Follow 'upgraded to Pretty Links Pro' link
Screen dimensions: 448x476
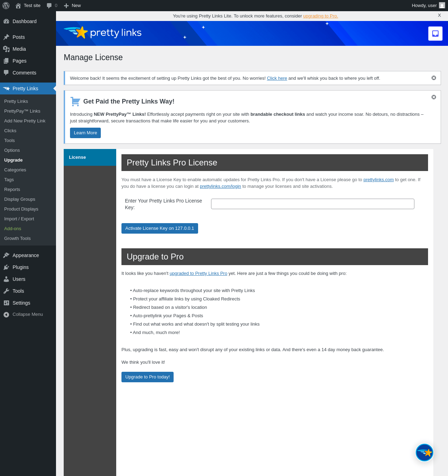pyautogui.click(x=198, y=273)
